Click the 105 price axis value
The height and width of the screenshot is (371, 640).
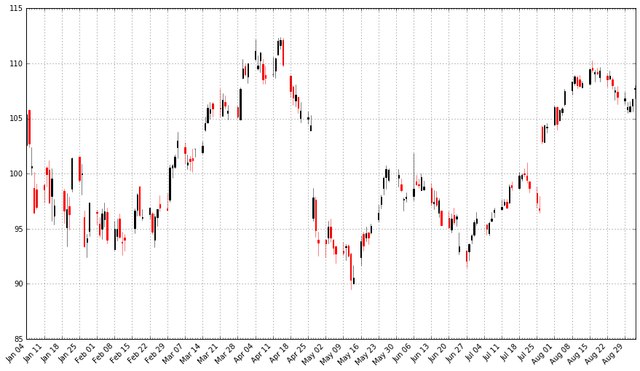(x=16, y=119)
